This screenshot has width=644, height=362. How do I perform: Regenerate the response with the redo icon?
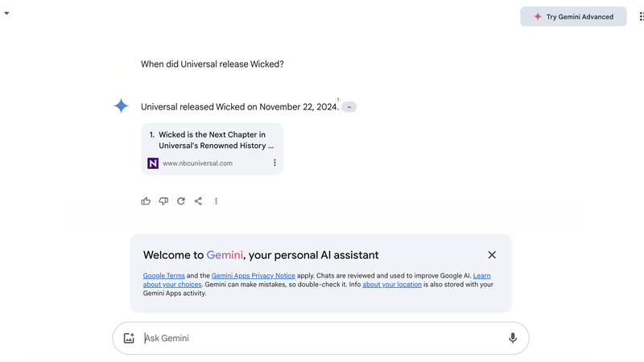[x=181, y=201]
